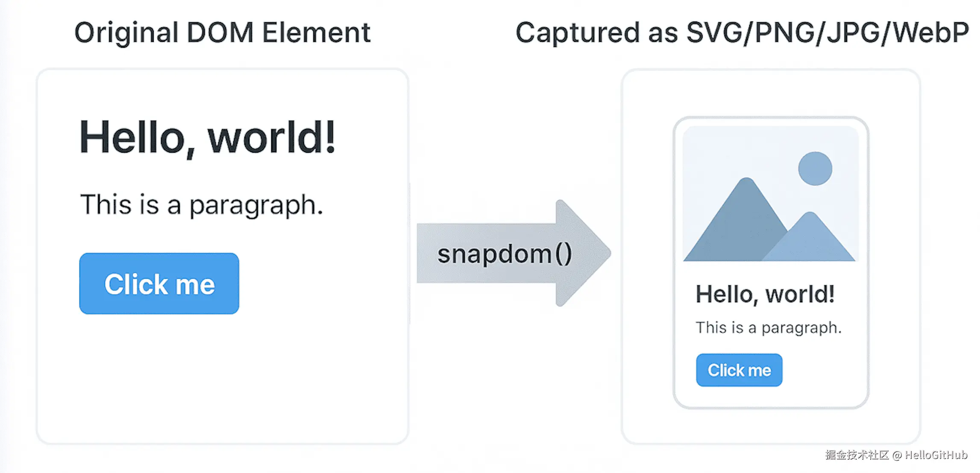Click the taller left mountain shape
This screenshot has width=980, height=473.
coord(739,226)
